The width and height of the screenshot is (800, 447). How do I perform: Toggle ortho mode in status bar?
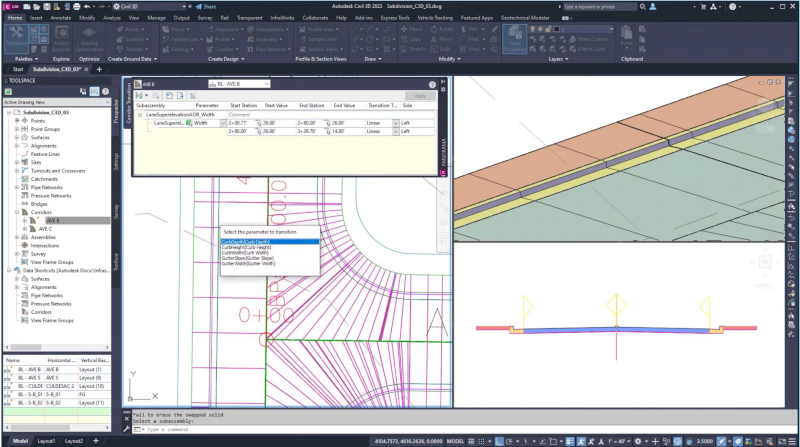coord(499,441)
